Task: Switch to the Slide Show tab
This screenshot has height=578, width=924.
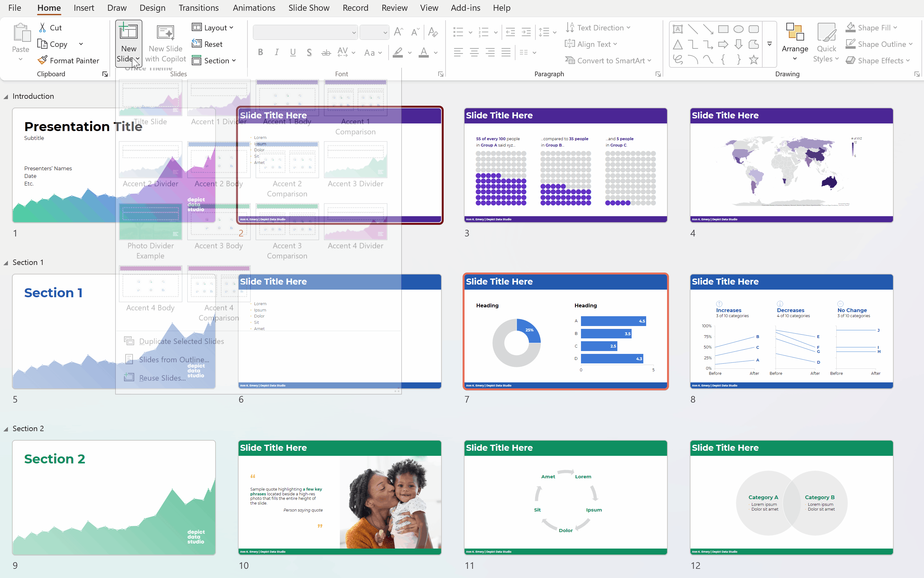Action: tap(309, 8)
